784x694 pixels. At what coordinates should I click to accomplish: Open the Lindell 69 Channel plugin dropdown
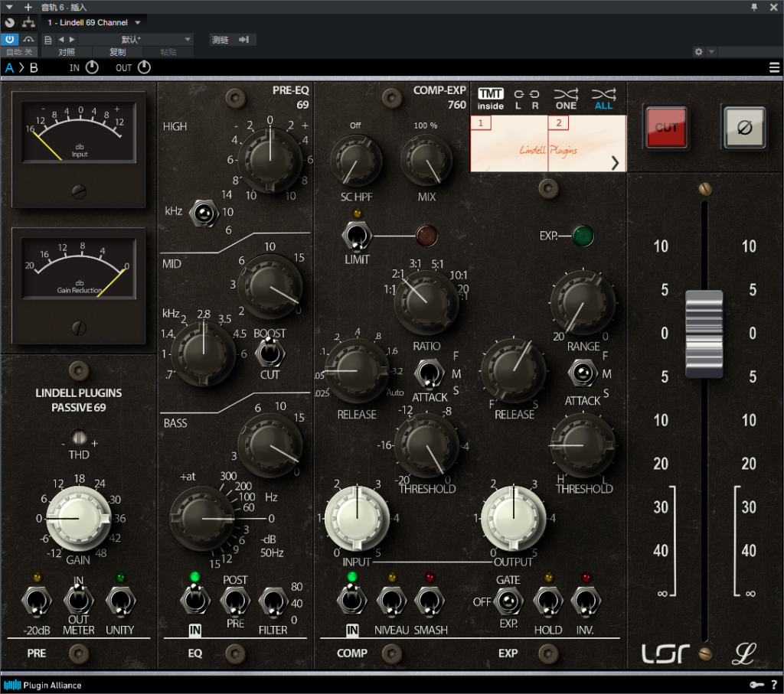[93, 22]
